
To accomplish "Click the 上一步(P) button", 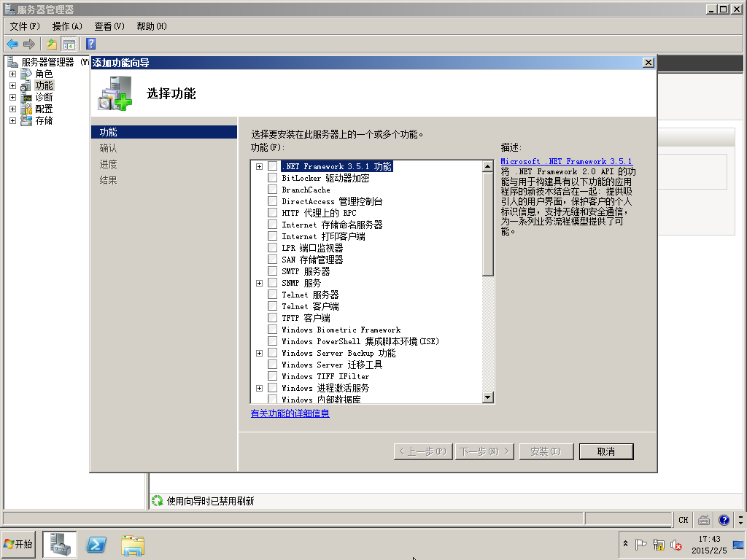I will click(423, 451).
